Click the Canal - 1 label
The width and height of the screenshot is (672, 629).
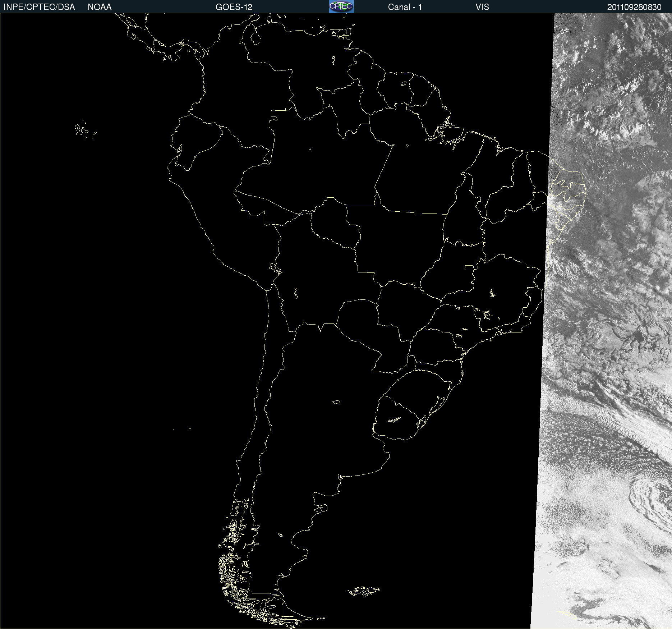405,7
